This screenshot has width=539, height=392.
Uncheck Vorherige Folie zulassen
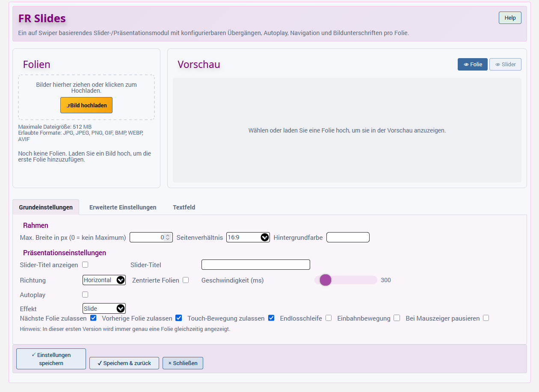[x=179, y=318]
